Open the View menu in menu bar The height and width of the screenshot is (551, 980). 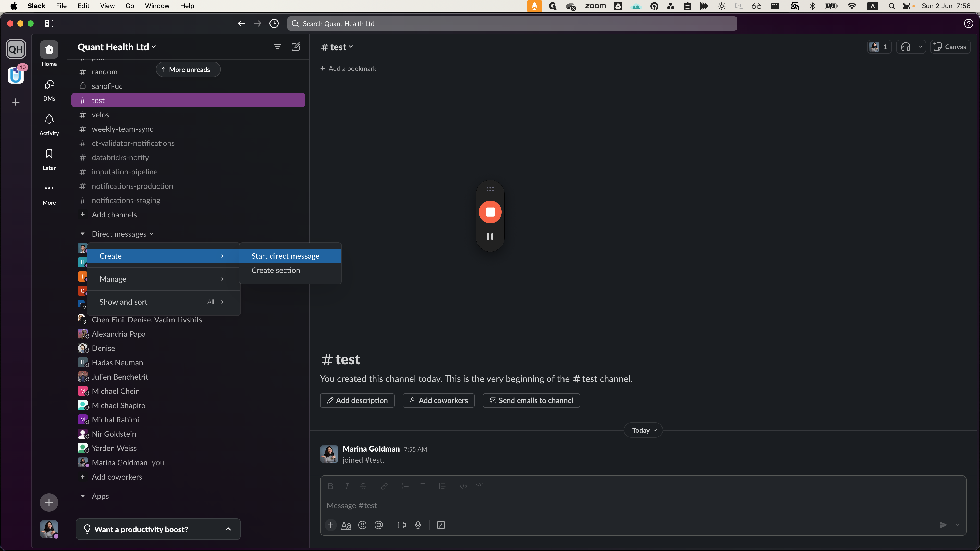pyautogui.click(x=107, y=6)
